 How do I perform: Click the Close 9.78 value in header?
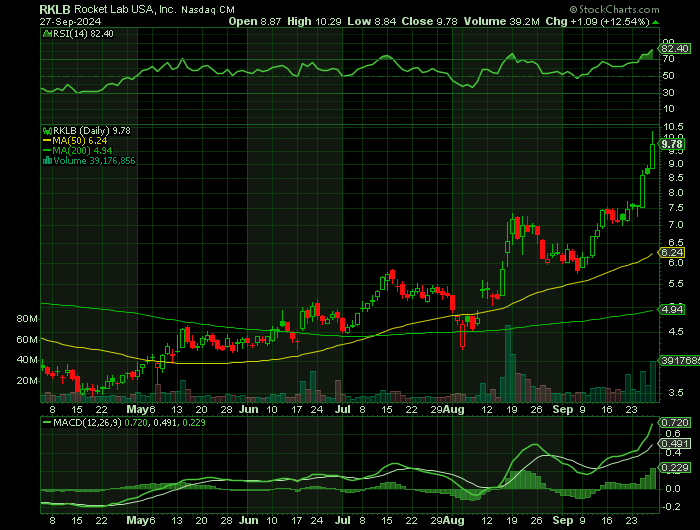(429, 21)
